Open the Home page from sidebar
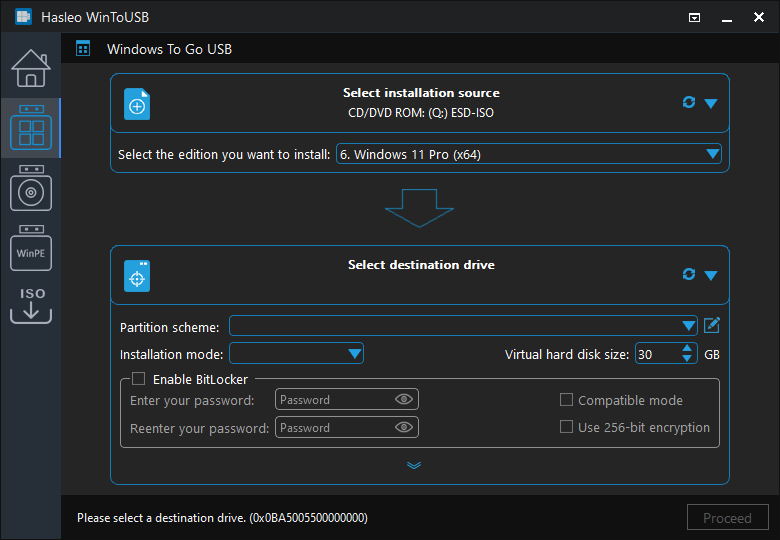Screen dimensions: 780x540 (x=31, y=68)
